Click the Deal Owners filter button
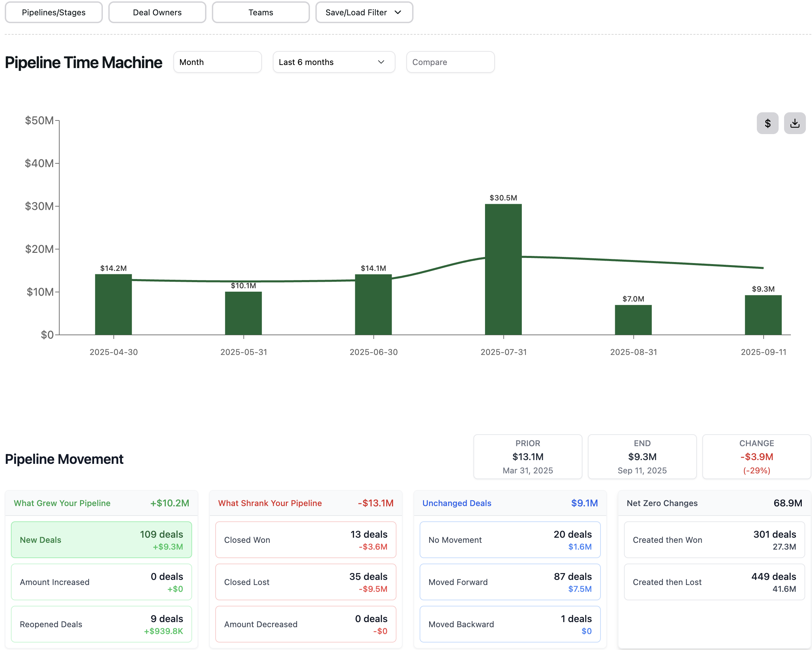 [x=157, y=12]
